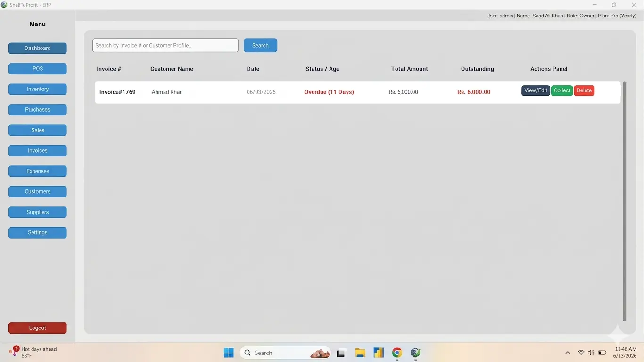The image size is (644, 362).
Task: Click the red Logout button
Action: click(37, 328)
